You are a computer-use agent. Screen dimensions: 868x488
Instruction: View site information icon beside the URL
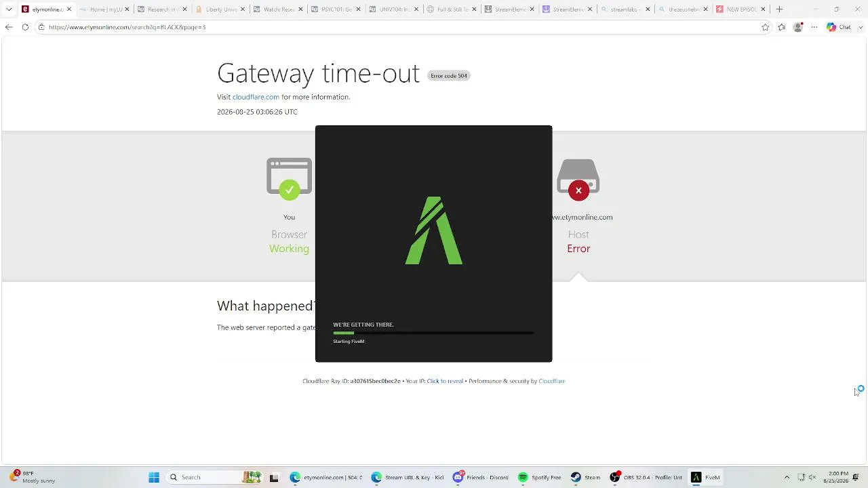click(x=41, y=27)
